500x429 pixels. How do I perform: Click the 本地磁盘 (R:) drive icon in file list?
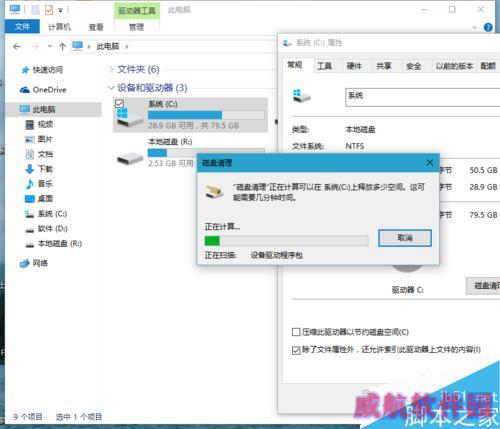(130, 159)
